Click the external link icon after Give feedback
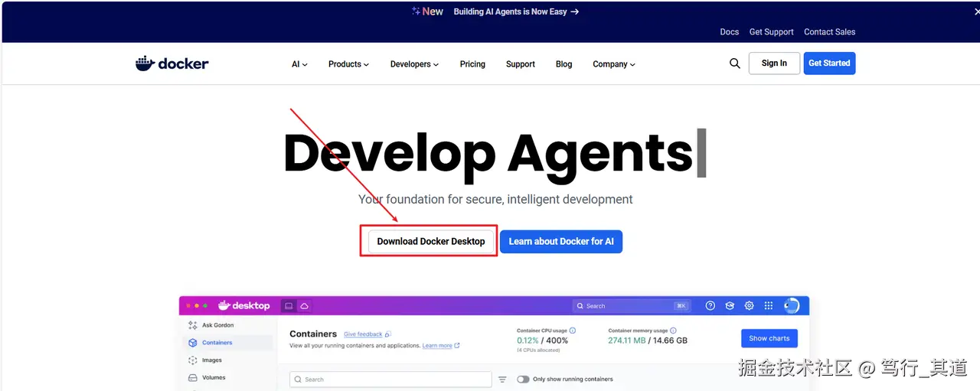The height and width of the screenshot is (391, 980). (x=388, y=334)
